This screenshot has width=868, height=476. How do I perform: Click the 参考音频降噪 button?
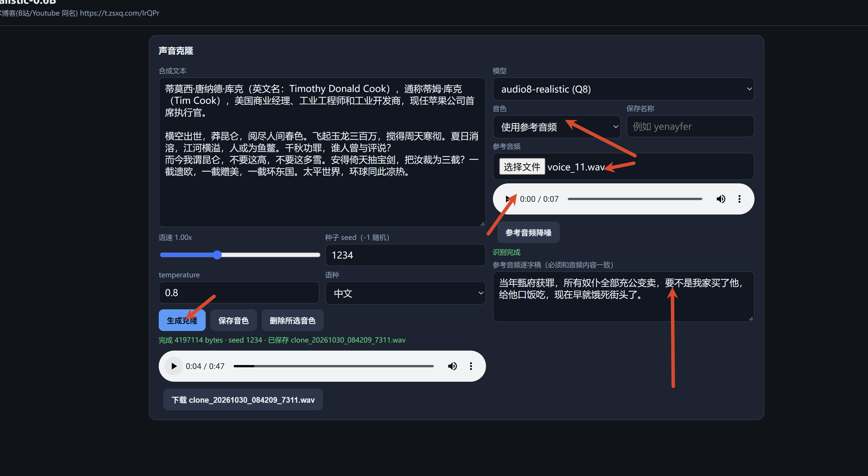pos(528,232)
